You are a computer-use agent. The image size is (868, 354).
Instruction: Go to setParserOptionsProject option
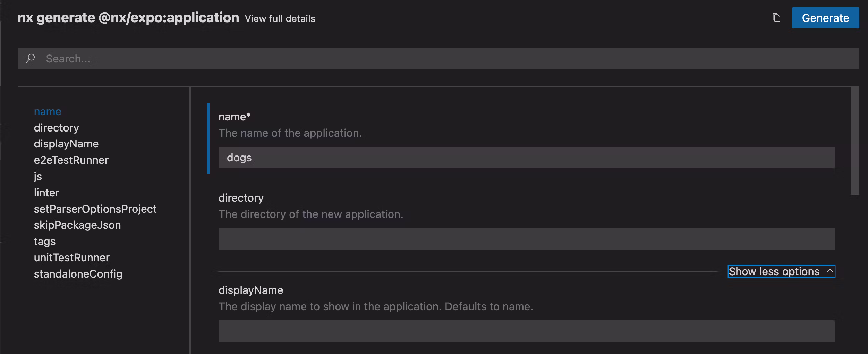95,209
